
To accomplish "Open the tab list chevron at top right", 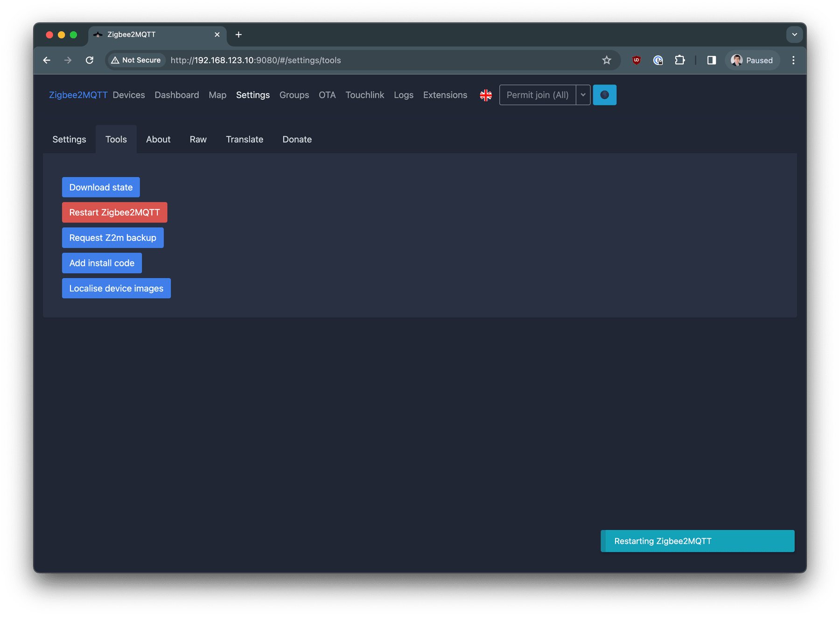I will [x=794, y=35].
